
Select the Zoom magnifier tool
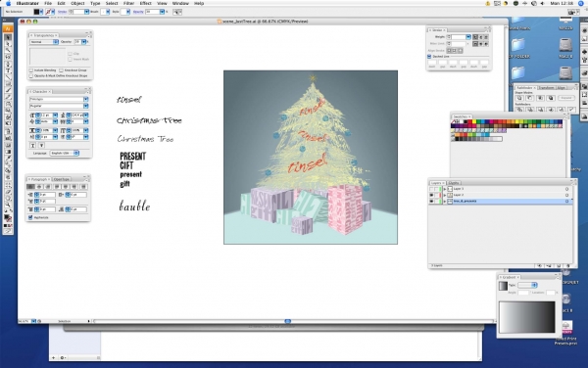(8, 205)
